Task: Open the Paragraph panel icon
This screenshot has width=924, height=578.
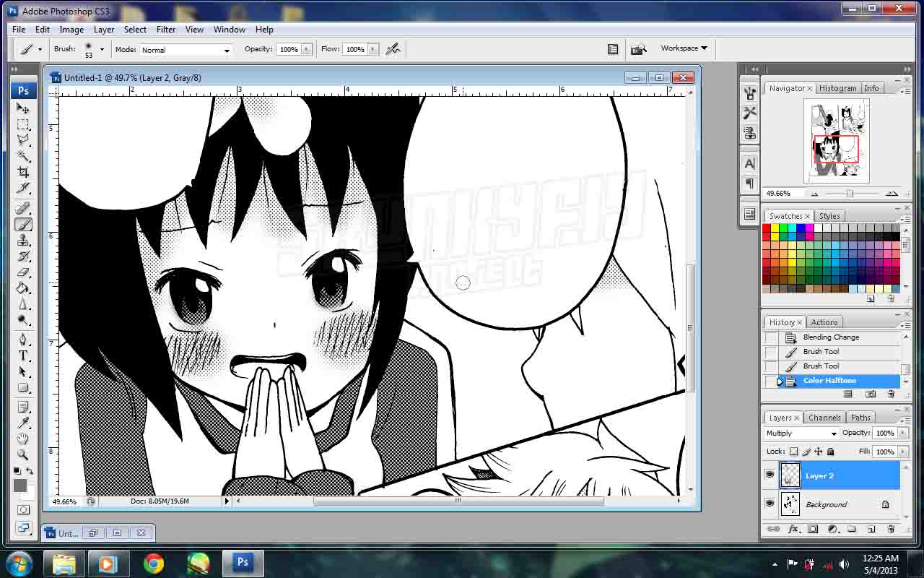Action: [x=749, y=183]
